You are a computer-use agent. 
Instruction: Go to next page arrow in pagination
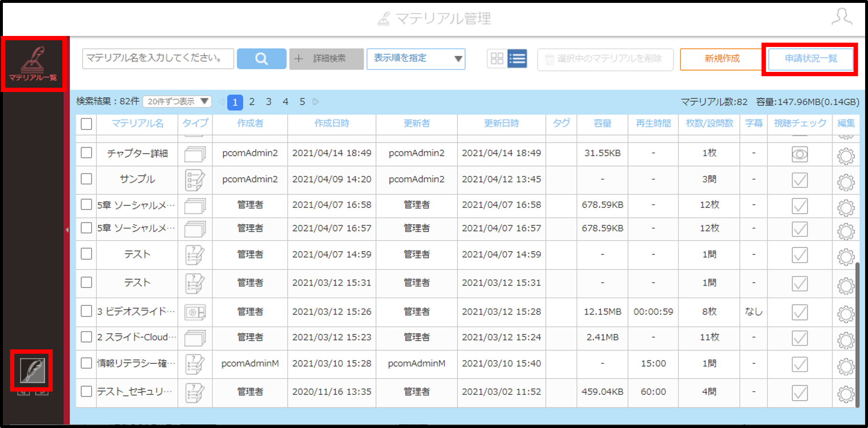(x=316, y=102)
